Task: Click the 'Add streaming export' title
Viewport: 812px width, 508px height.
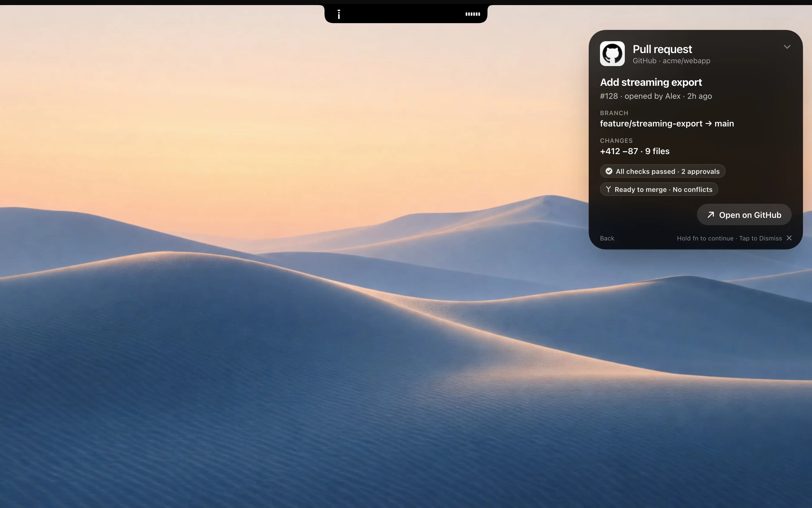Action: 651,82
